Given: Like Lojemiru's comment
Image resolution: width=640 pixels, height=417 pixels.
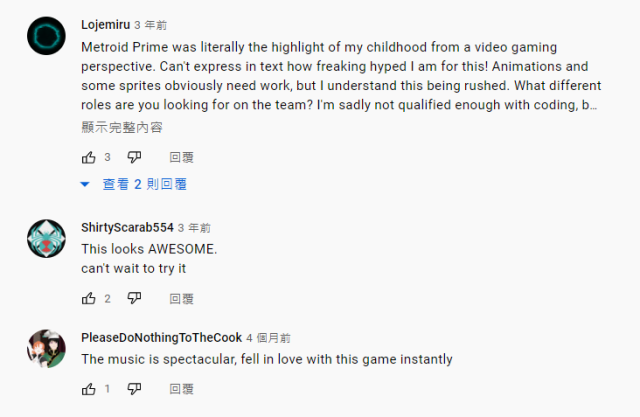Looking at the screenshot, I should point(89,157).
